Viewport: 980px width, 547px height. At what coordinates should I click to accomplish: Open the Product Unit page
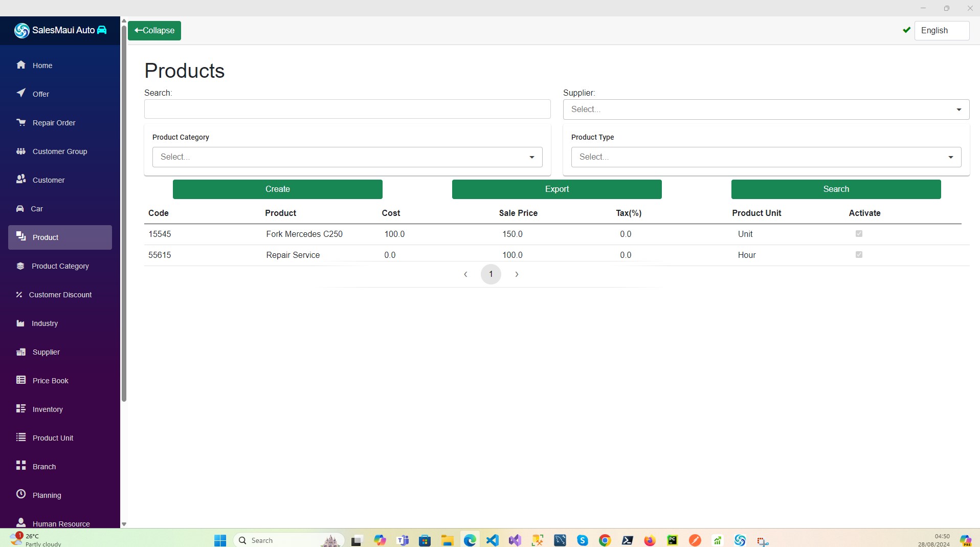pos(60,438)
